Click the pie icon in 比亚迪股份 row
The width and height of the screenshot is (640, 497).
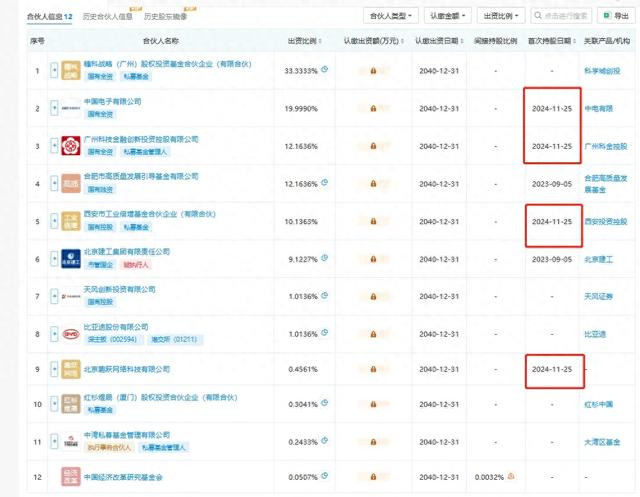coord(324,333)
